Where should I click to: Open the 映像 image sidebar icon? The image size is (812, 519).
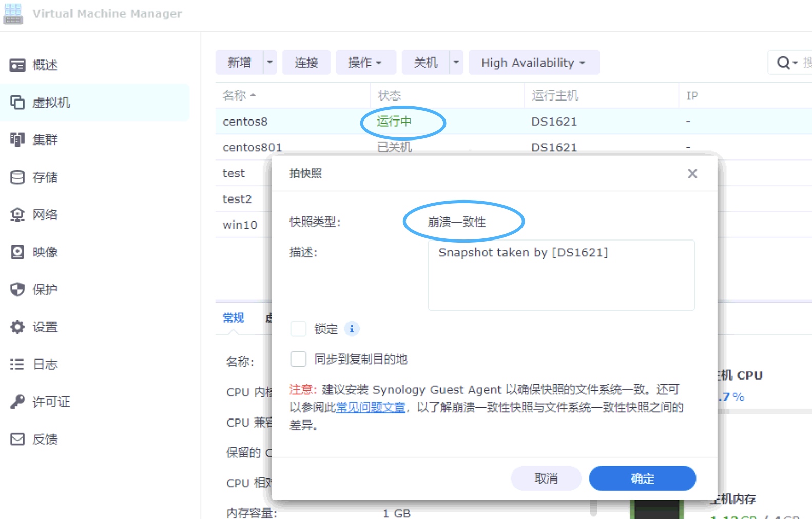point(17,252)
